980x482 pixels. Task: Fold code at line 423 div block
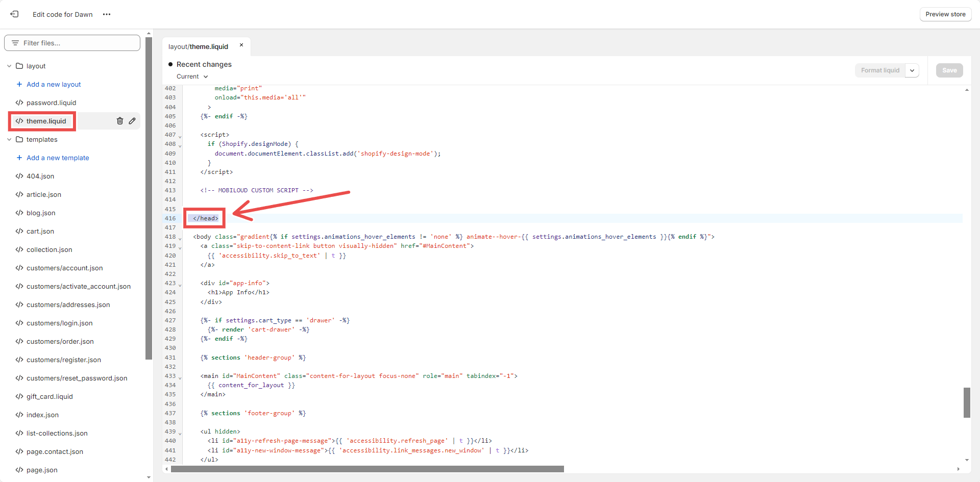(180, 285)
